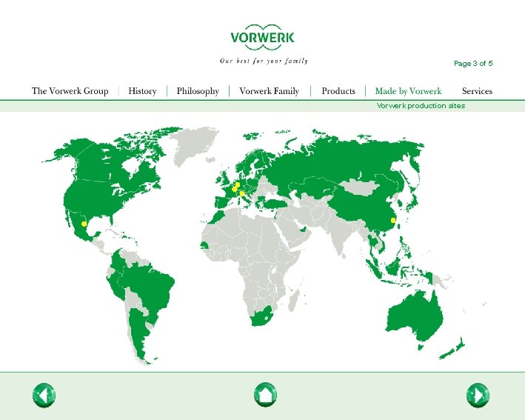Select the Made by Vorwerk tab

[408, 91]
